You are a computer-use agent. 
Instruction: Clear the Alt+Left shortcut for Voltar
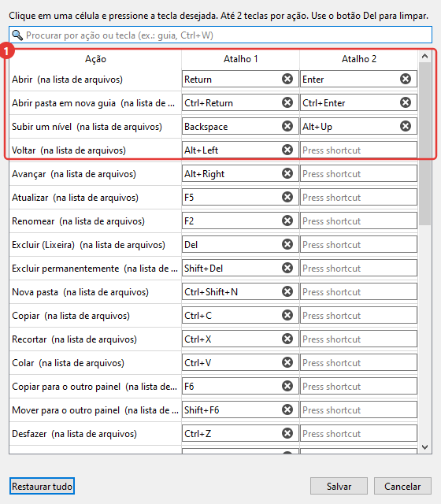tap(287, 150)
